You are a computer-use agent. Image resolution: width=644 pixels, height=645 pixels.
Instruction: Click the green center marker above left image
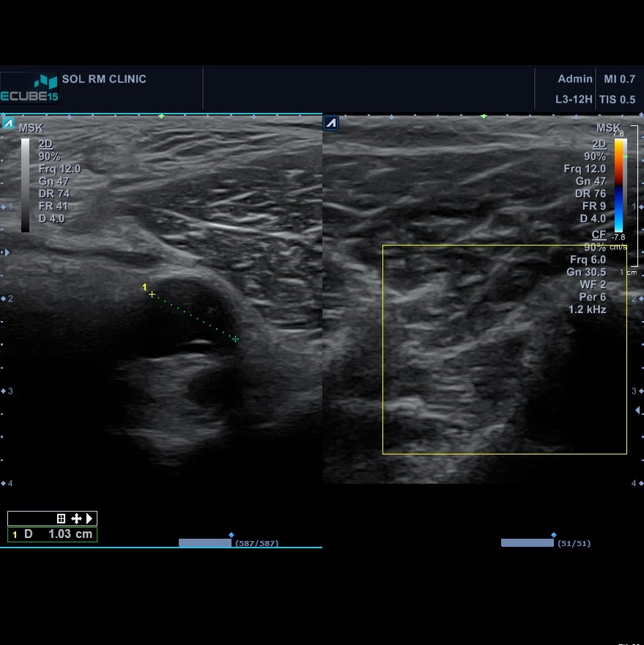(x=162, y=117)
